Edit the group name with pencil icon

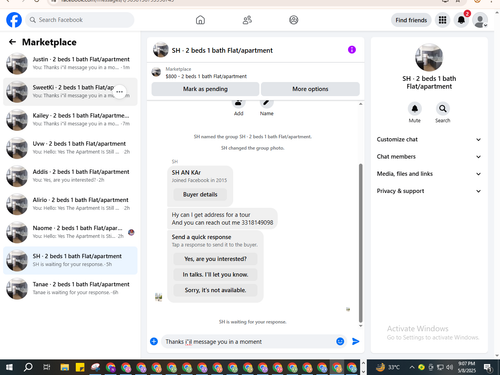click(267, 107)
